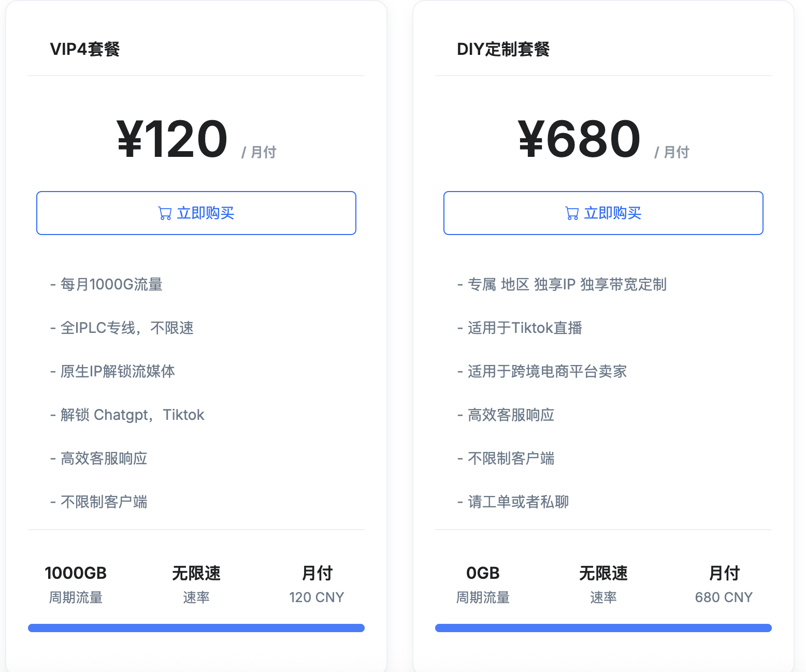This screenshot has height=672, width=806.
Task: Click the shopping cart icon on VIP4套餐
Action: (165, 213)
